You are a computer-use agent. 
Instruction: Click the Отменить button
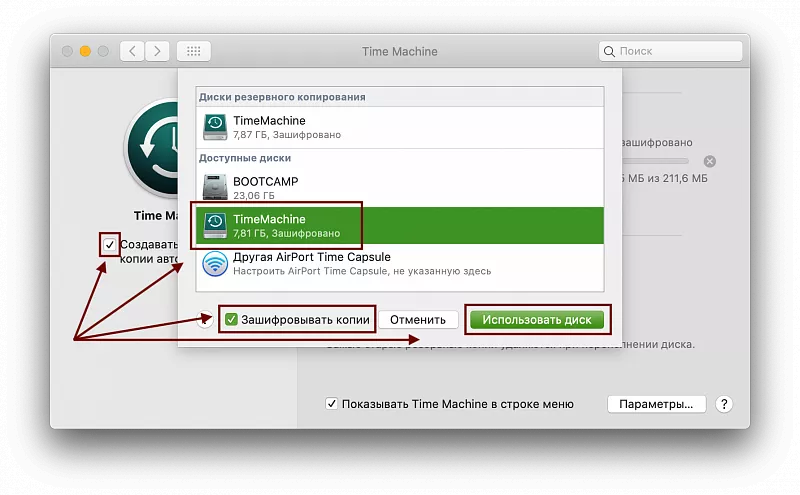(418, 319)
